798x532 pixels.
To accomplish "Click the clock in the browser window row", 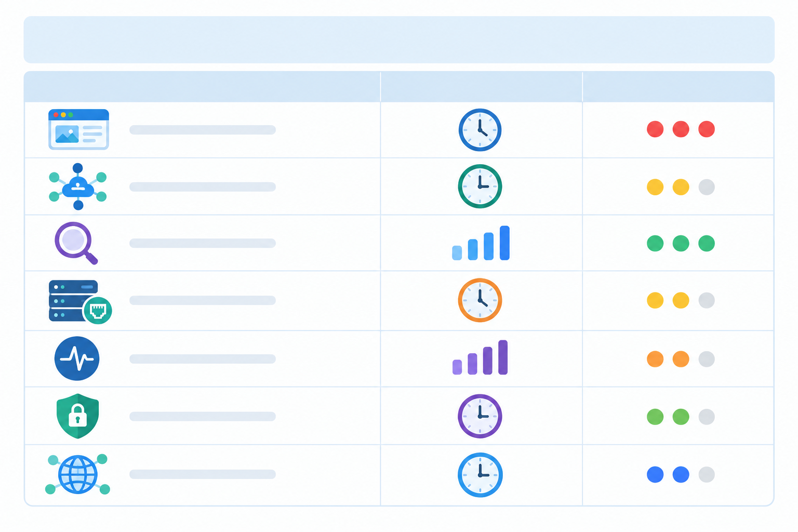I will pyautogui.click(x=480, y=130).
